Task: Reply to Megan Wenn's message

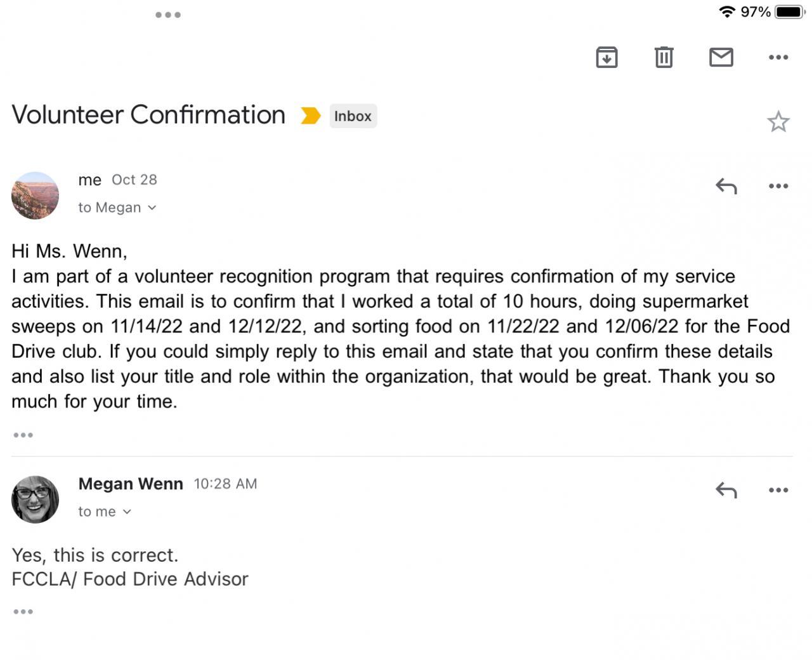Action: click(726, 490)
